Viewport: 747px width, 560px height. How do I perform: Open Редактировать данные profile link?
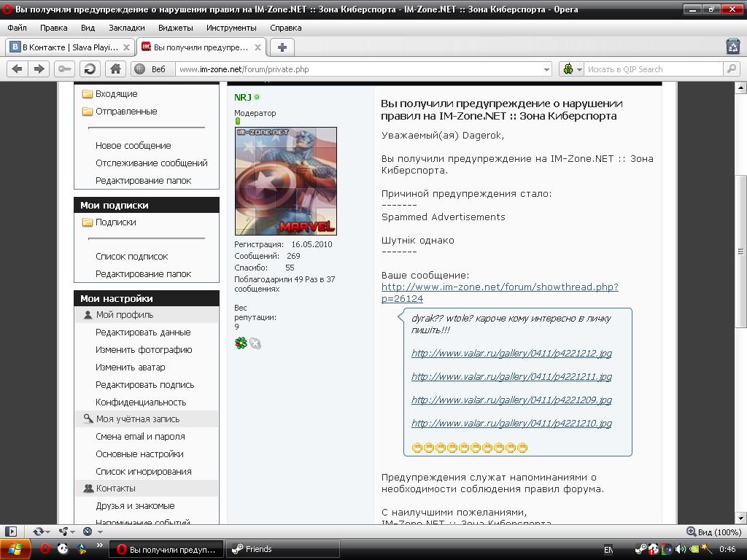point(143,332)
